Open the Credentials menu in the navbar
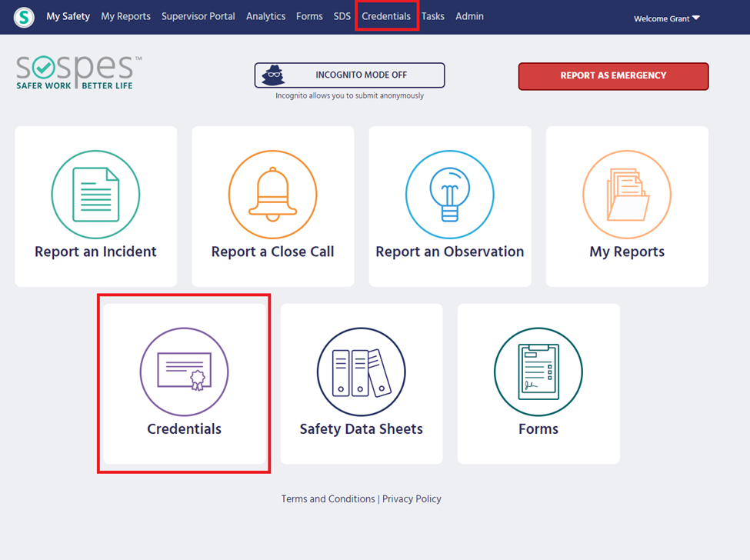750x560 pixels. click(x=386, y=16)
